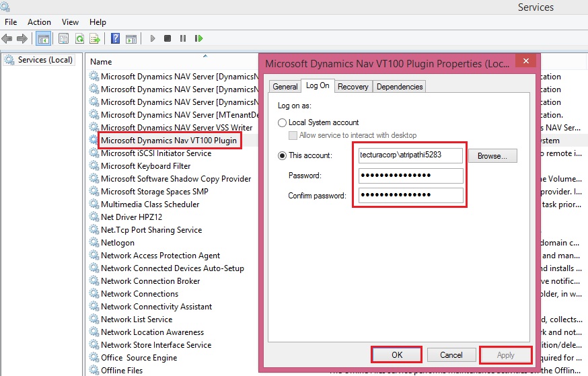
Task: Click the Stop Service toolbar icon
Action: point(168,38)
